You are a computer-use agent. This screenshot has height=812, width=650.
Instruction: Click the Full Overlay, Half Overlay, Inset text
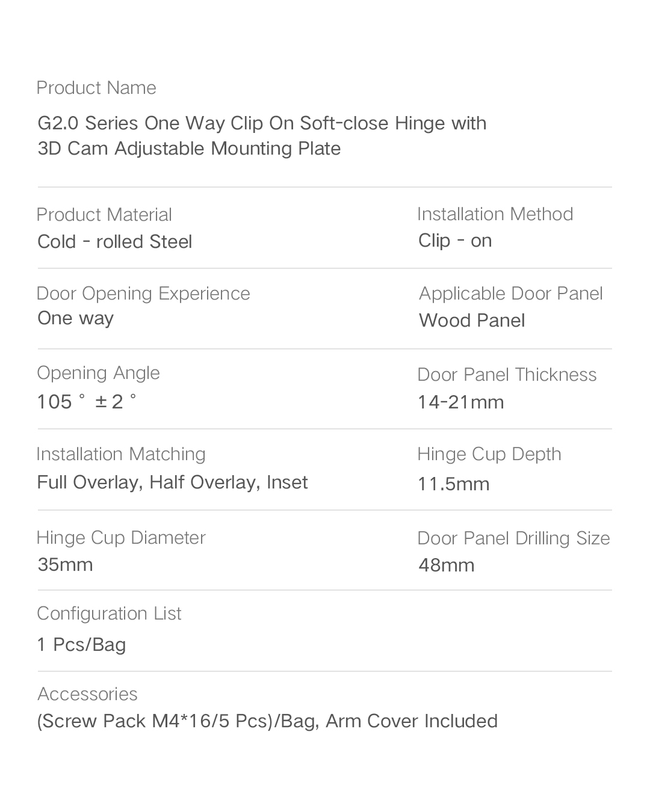[x=172, y=482]
